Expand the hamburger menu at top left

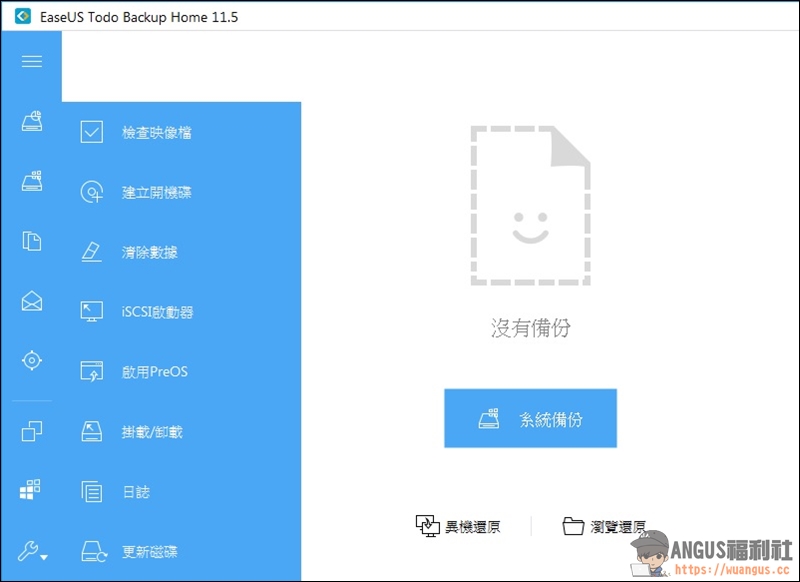pos(31,61)
